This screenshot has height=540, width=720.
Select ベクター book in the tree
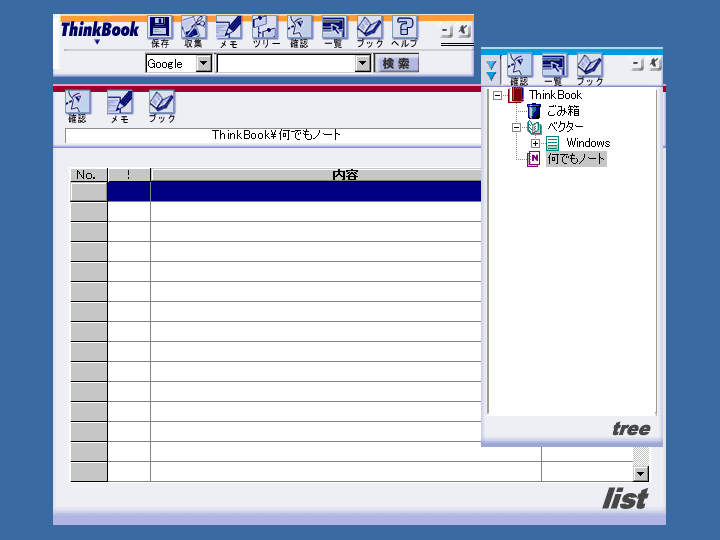tap(565, 127)
